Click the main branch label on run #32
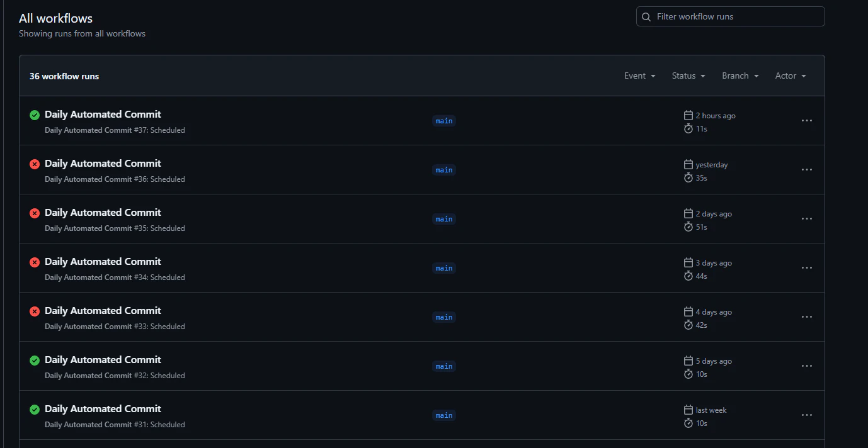Viewport: 868px width, 448px height. tap(444, 366)
